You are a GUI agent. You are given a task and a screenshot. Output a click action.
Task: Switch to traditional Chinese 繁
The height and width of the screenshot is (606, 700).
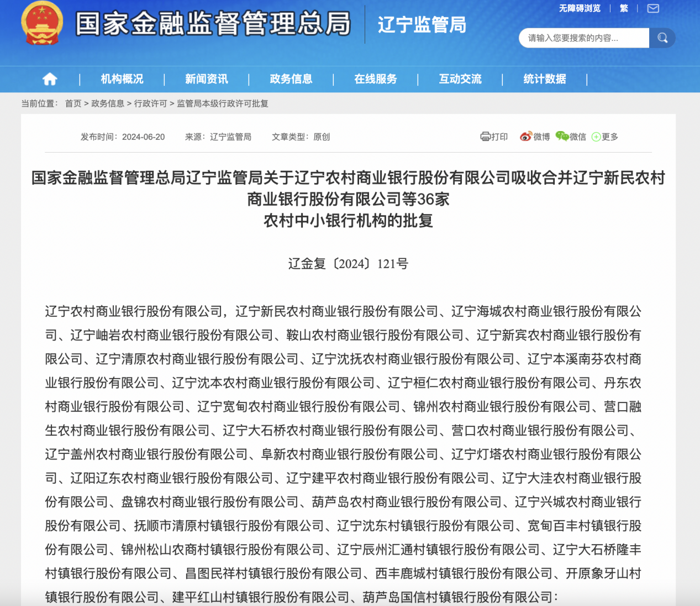click(x=624, y=8)
